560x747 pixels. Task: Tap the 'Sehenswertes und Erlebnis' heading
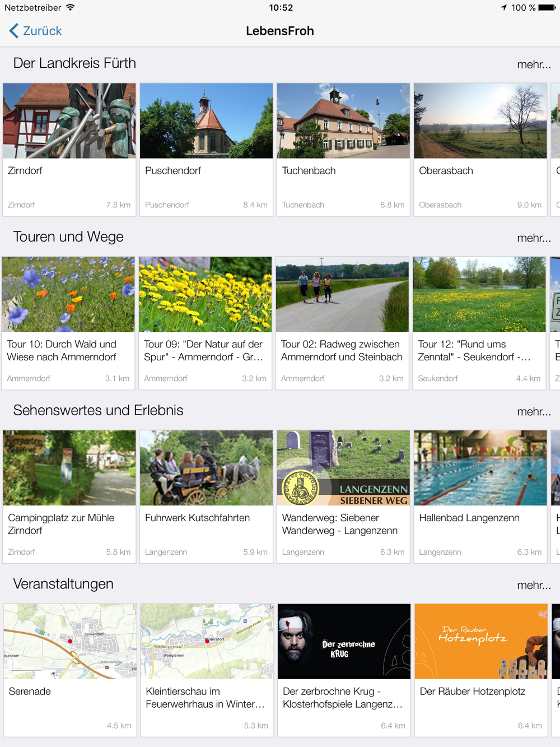pyautogui.click(x=98, y=410)
